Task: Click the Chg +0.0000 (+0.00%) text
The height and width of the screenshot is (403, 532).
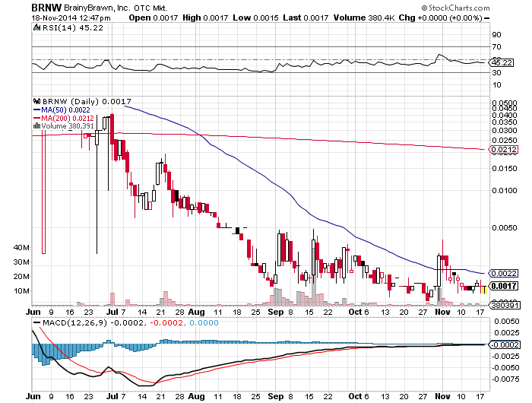Action: pyautogui.click(x=441, y=17)
